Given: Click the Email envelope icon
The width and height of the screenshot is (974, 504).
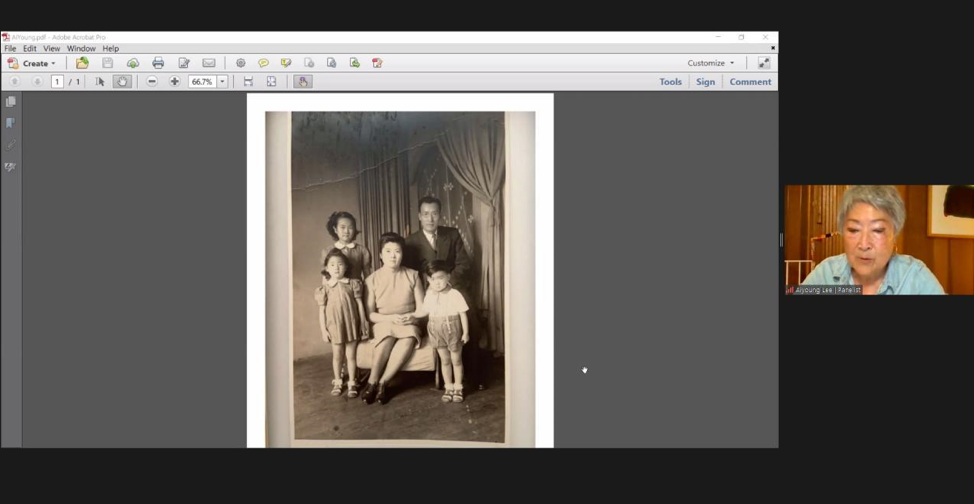Looking at the screenshot, I should (209, 63).
